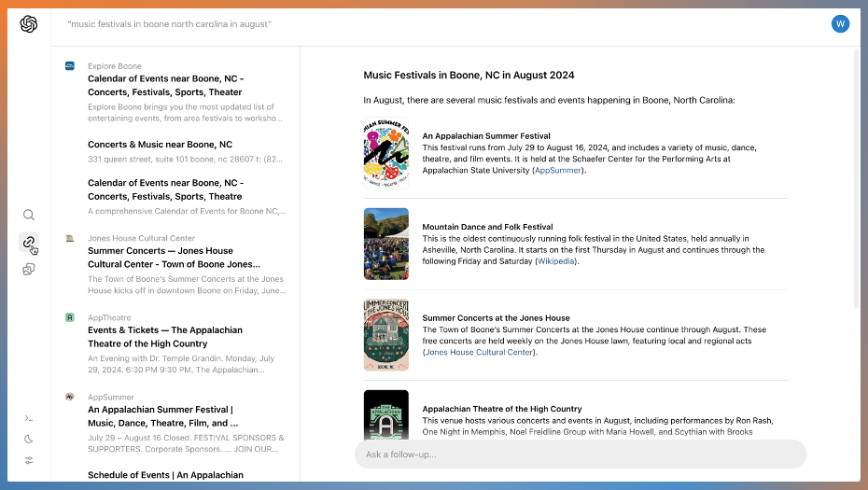Click the AppTheatre favicon

tap(70, 317)
